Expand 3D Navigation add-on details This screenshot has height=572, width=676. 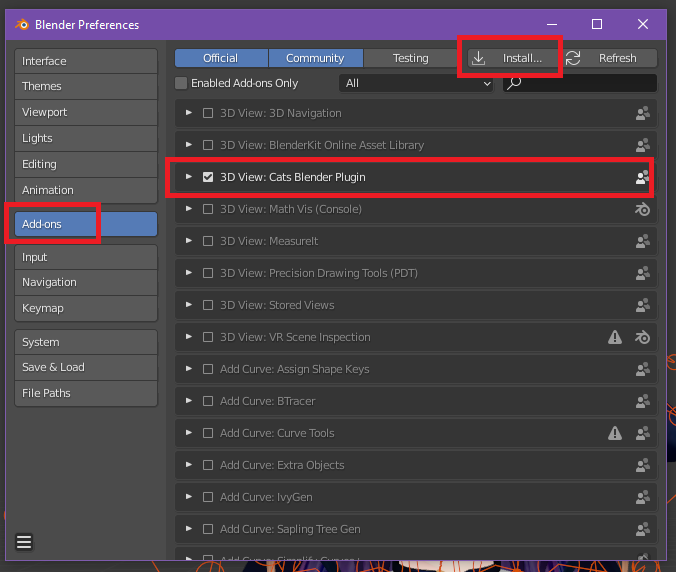click(x=188, y=113)
